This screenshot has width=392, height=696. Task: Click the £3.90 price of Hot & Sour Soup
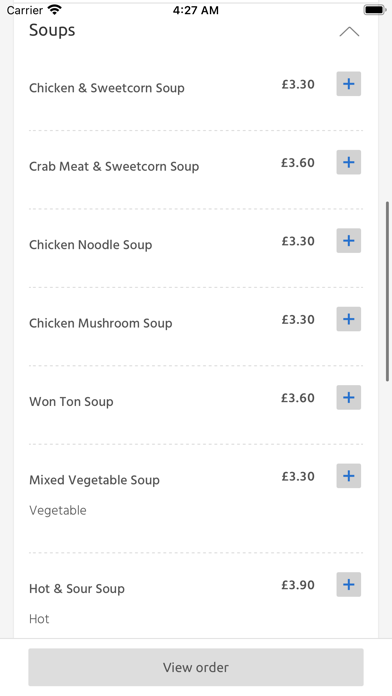(x=298, y=585)
